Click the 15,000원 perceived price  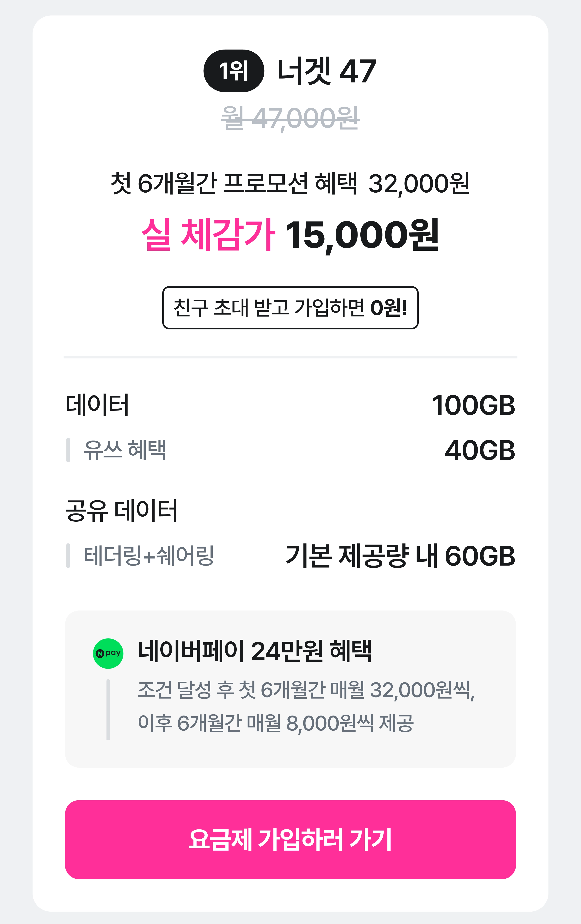click(362, 235)
